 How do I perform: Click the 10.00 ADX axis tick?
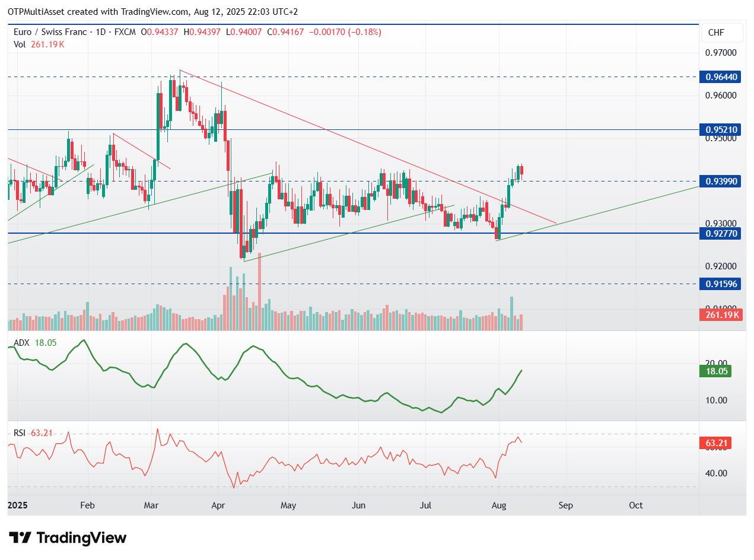[x=716, y=400]
